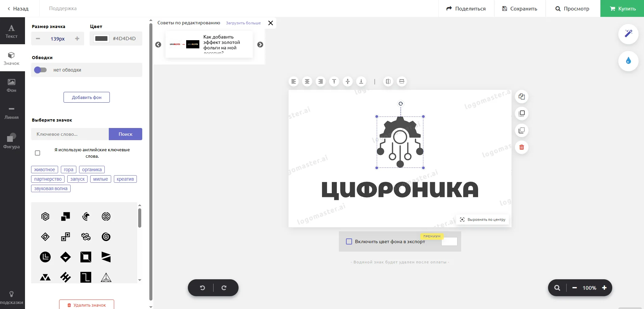Click the #4D4D4D hex color value

coord(124,38)
